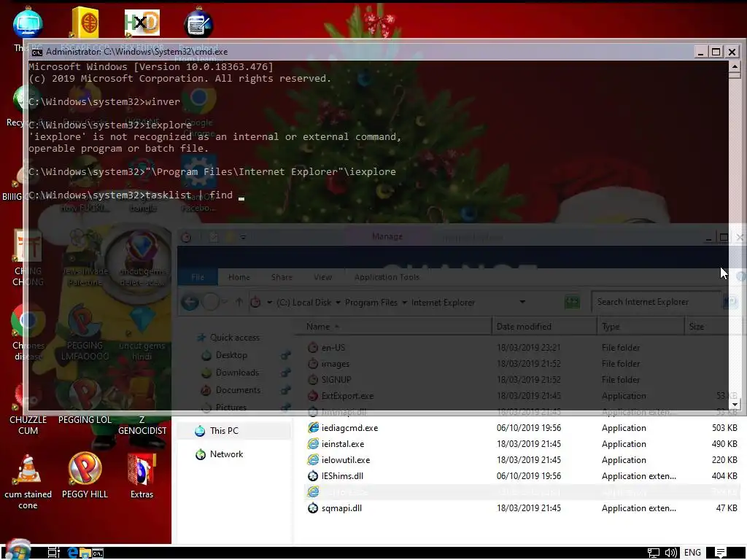747x560 pixels.
Task: Click the cmd window scrollbar up arrow
Action: [735, 66]
